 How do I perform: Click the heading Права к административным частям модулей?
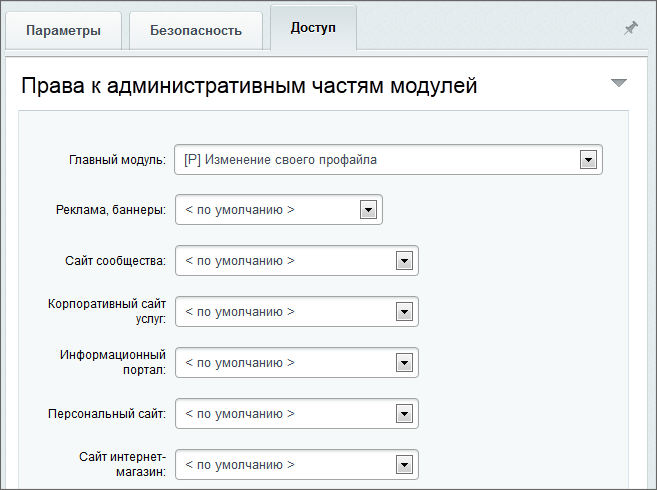point(249,86)
